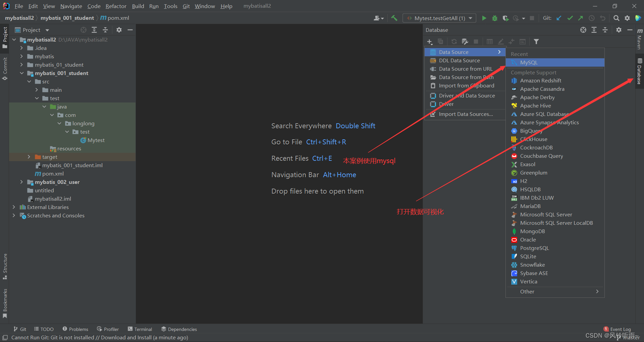
Task: Select DDL Data Source menu entry
Action: click(465, 60)
